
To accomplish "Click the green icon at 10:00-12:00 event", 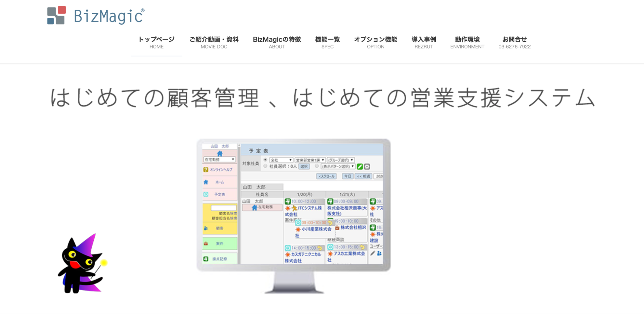I will [288, 201].
